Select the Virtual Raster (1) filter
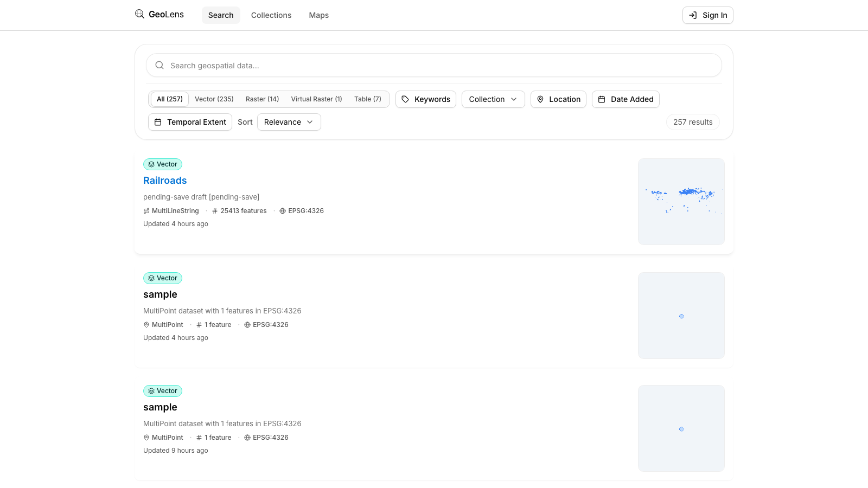This screenshot has height=488, width=868. (316, 99)
